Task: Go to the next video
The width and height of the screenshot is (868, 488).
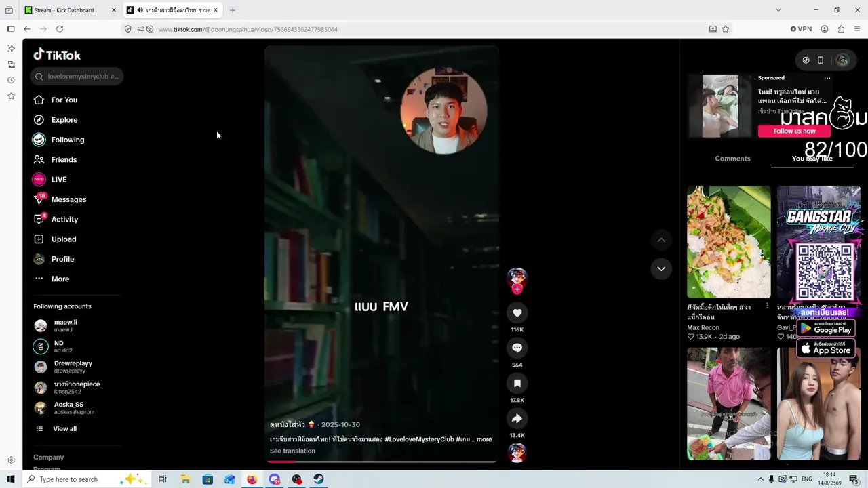Action: click(x=661, y=269)
